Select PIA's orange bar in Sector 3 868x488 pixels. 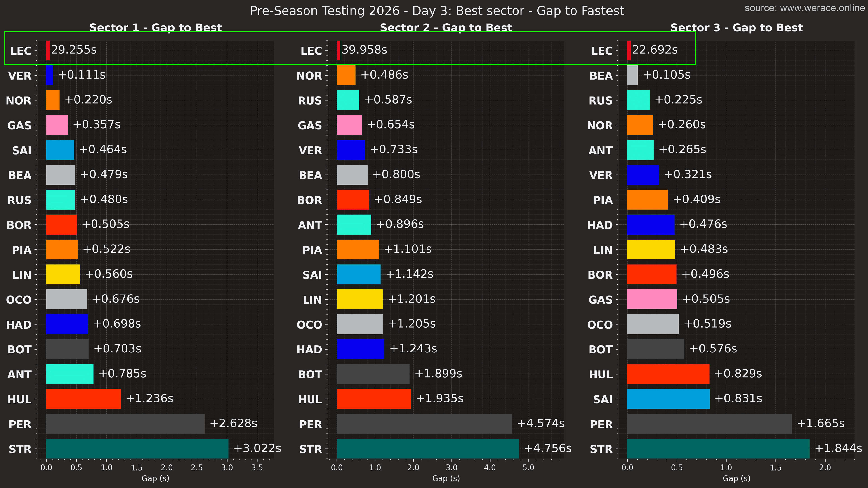tap(647, 200)
